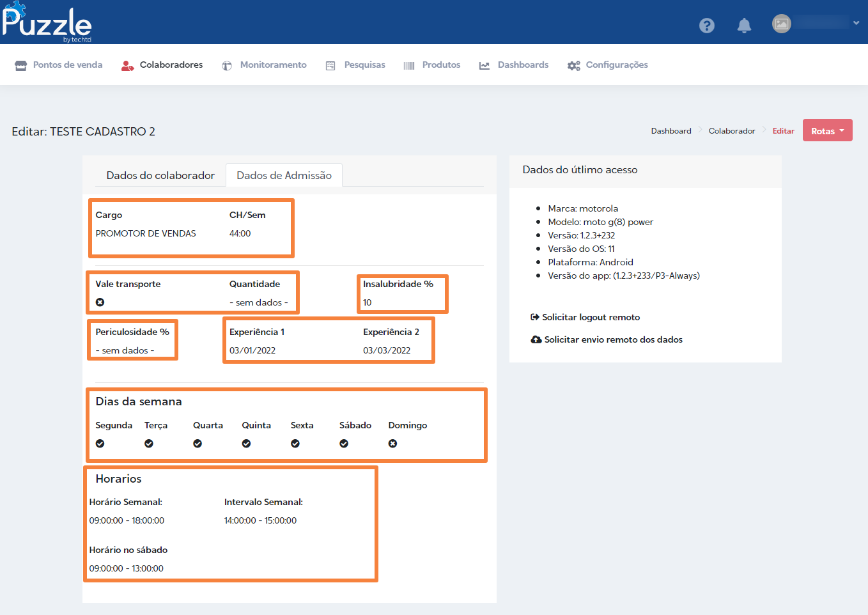The image size is (868, 615).
Task: Click the Puzzle logo
Action: click(x=47, y=22)
